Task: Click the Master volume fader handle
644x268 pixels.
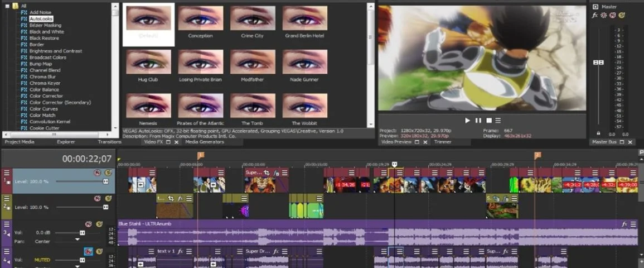Action: (598, 63)
